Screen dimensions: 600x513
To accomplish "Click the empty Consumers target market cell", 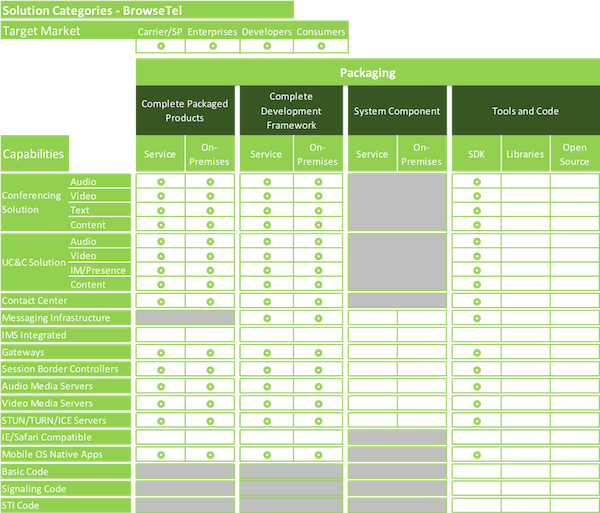I will click(322, 46).
